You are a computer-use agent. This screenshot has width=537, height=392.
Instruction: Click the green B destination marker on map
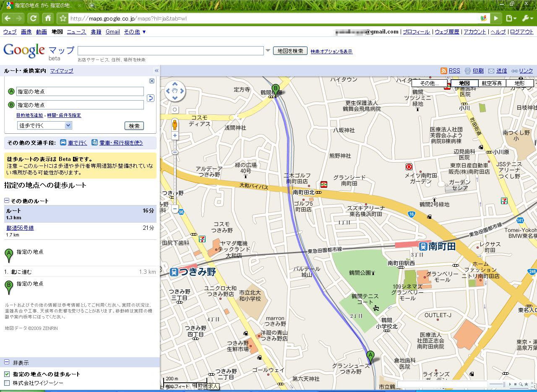click(276, 89)
